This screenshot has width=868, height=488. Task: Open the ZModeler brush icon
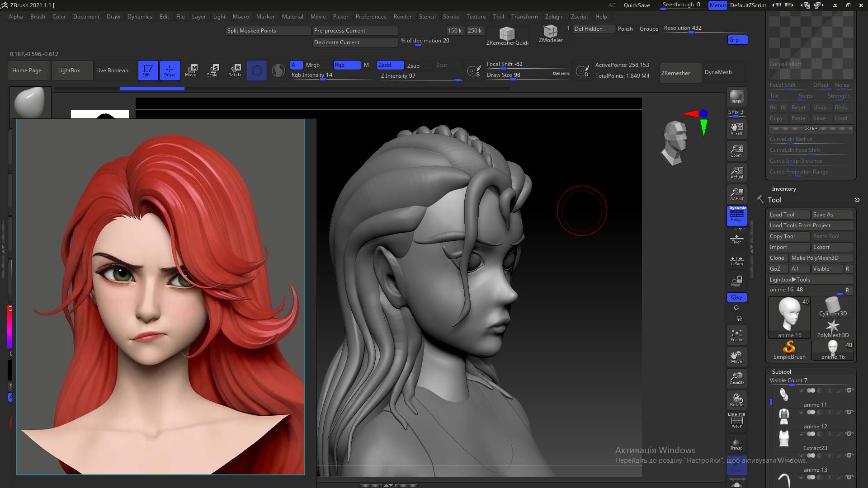[551, 34]
